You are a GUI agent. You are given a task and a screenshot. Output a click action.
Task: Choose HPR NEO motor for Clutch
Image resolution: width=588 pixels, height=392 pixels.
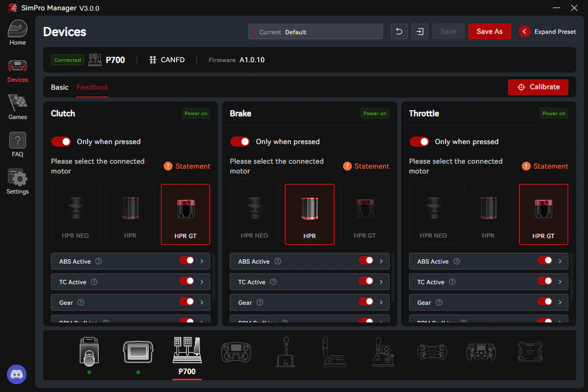75,214
